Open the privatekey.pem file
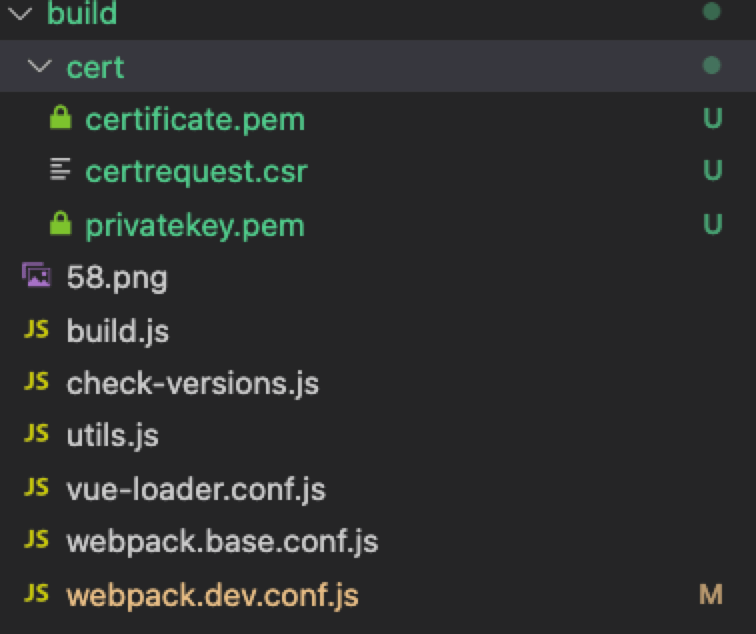 click(195, 226)
